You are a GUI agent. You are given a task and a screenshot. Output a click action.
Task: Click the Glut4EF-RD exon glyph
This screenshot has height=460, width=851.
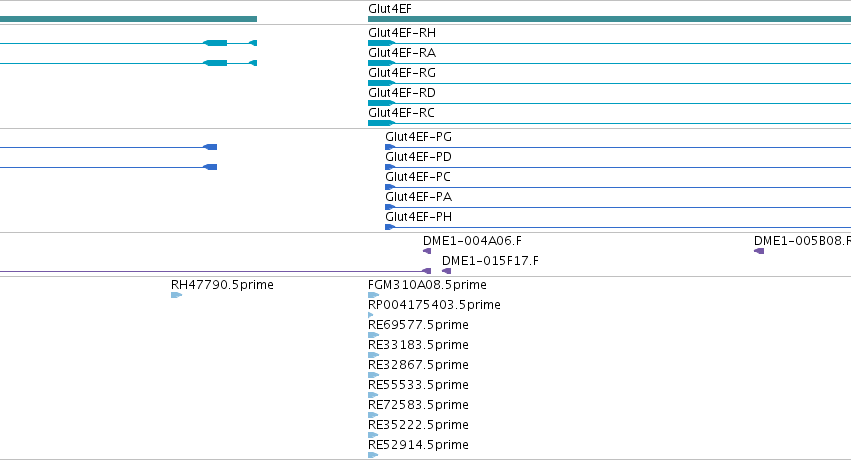381,103
